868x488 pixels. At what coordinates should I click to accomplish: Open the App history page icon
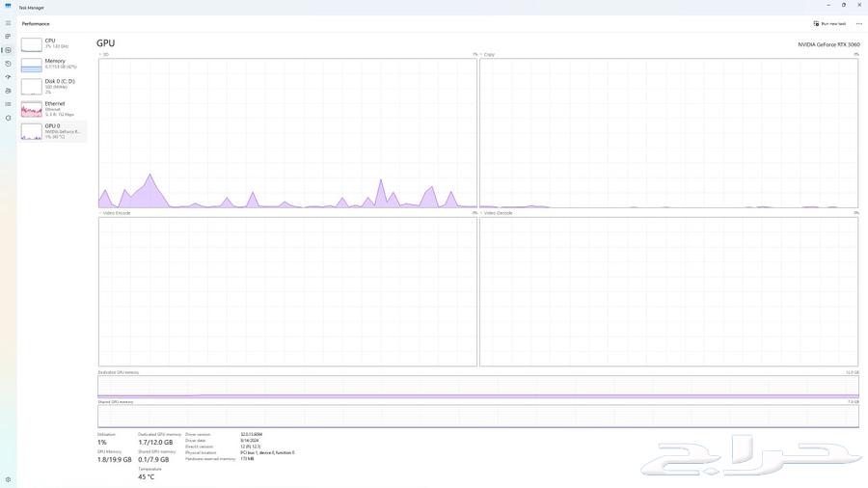point(8,64)
